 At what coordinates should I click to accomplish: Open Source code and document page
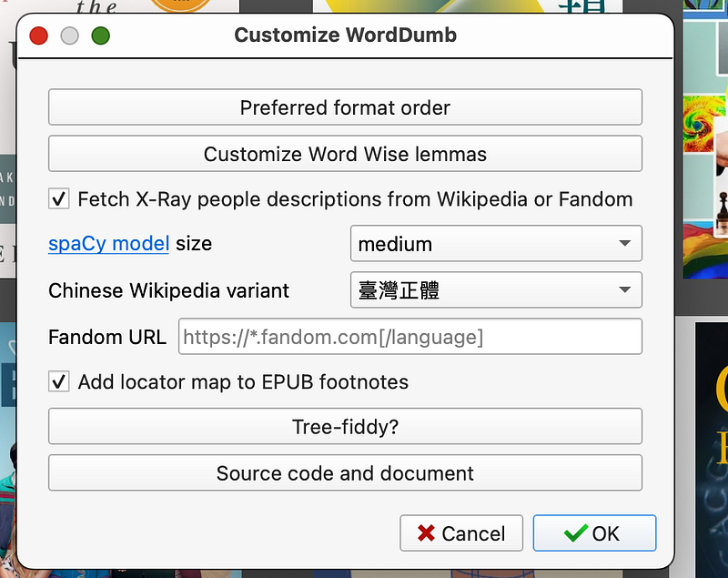pos(345,472)
